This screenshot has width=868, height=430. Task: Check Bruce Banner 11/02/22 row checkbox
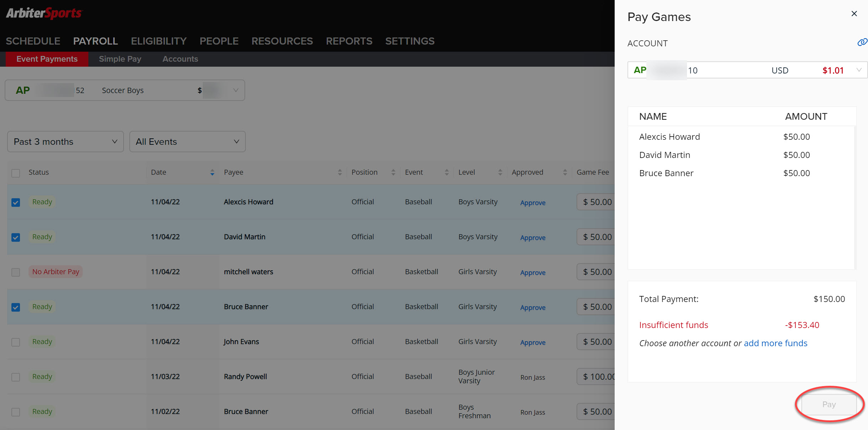[16, 412]
